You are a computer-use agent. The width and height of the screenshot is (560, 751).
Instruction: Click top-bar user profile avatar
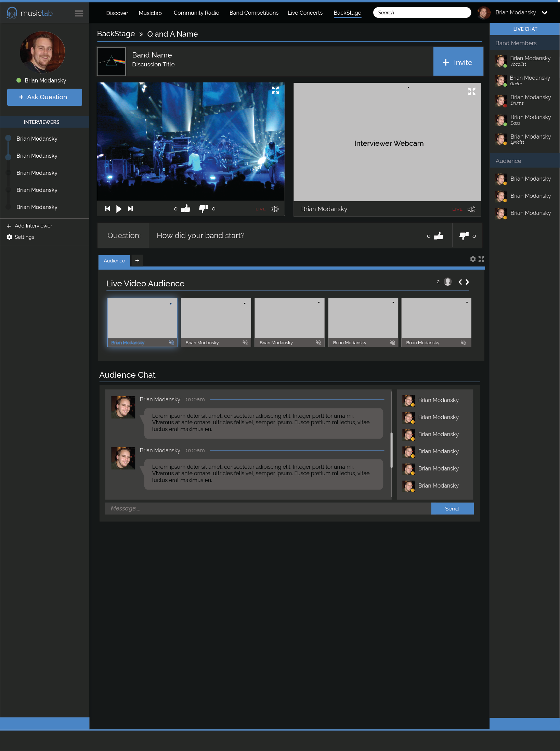[x=483, y=13]
